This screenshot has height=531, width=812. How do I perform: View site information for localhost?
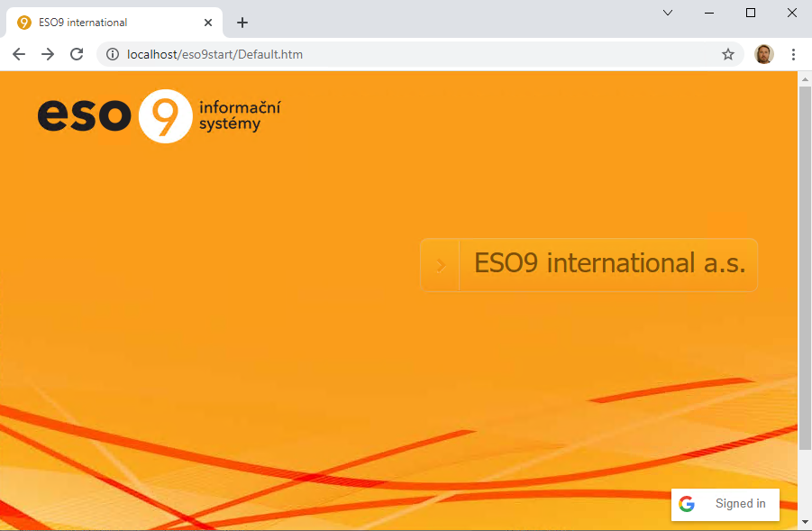[x=113, y=54]
